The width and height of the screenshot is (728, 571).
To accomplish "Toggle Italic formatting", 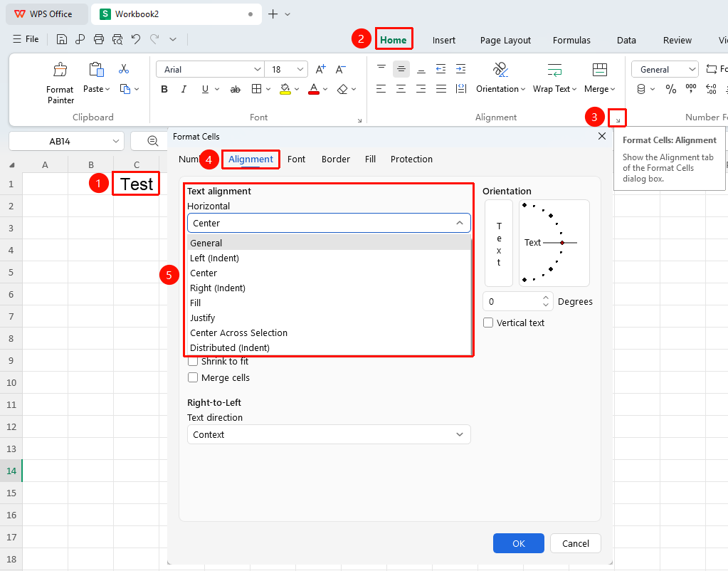I will 184,89.
